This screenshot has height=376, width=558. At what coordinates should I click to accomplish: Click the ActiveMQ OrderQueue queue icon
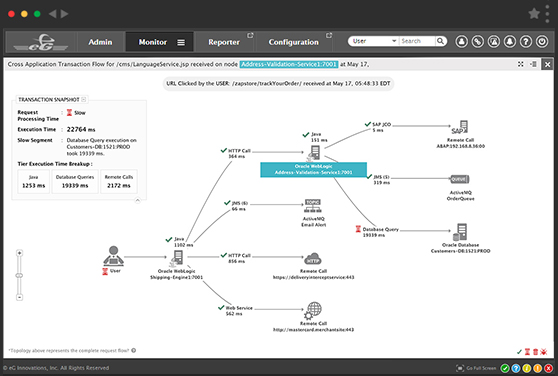point(460,179)
